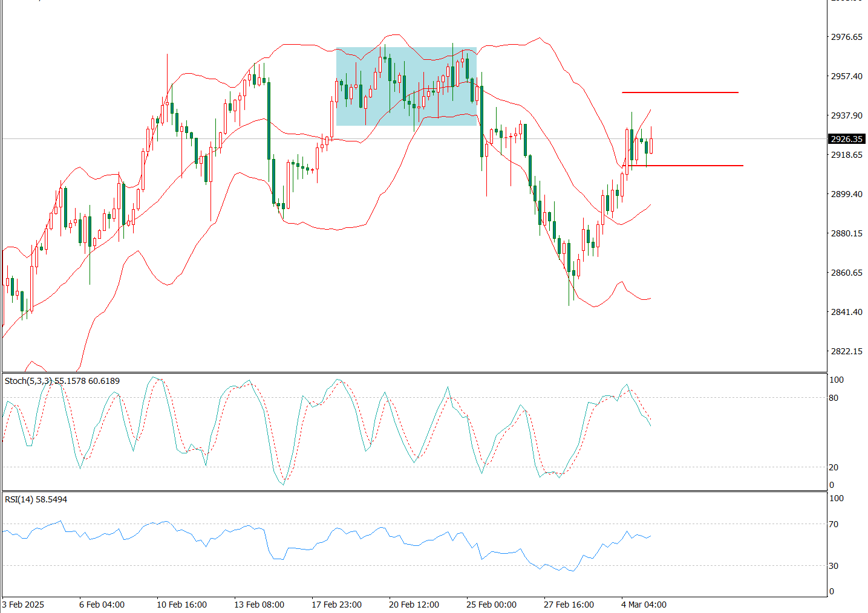The image size is (868, 613).
Task: Click the 70 level on RSI scale
Action: (834, 524)
